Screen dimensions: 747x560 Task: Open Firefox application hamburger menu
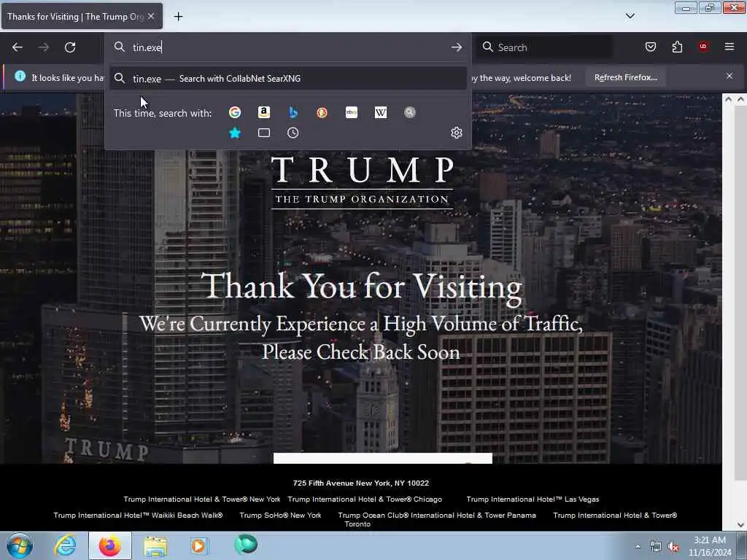tap(729, 47)
